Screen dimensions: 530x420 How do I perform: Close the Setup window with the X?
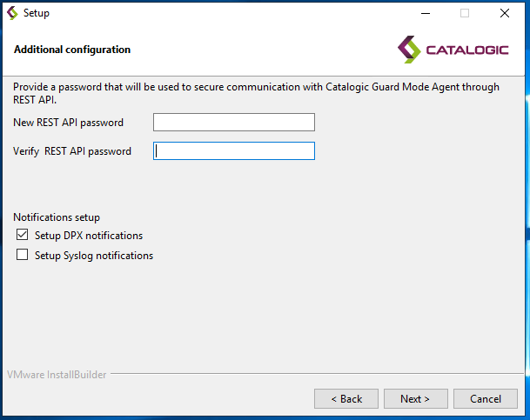click(505, 13)
